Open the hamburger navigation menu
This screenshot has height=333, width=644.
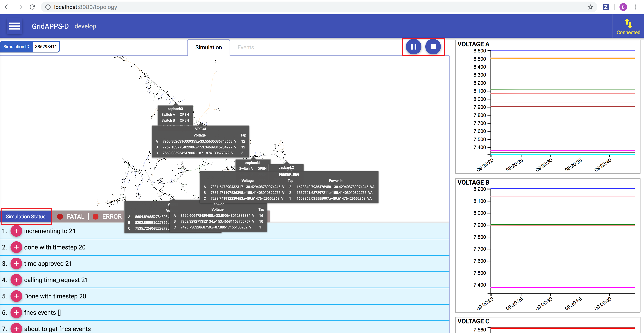coord(14,26)
